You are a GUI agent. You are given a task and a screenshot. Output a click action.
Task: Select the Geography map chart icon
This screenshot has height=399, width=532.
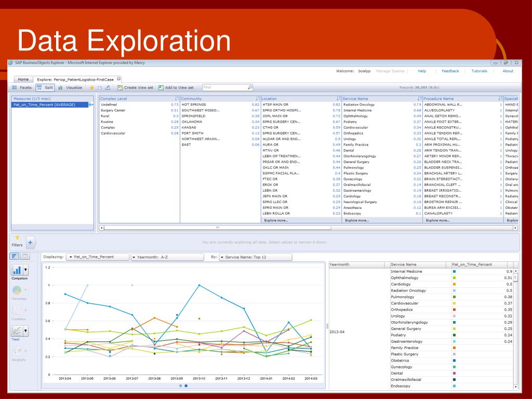click(17, 351)
